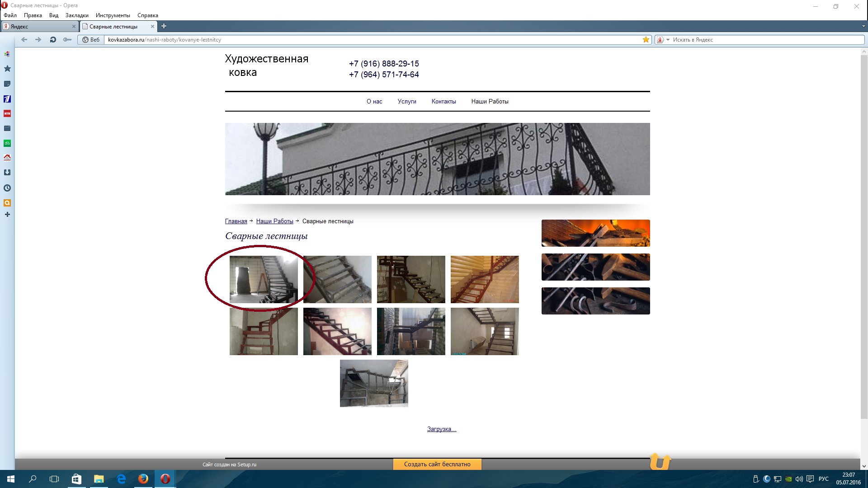
Task: Open the Downloads panel in the sidebar
Action: coord(7,173)
